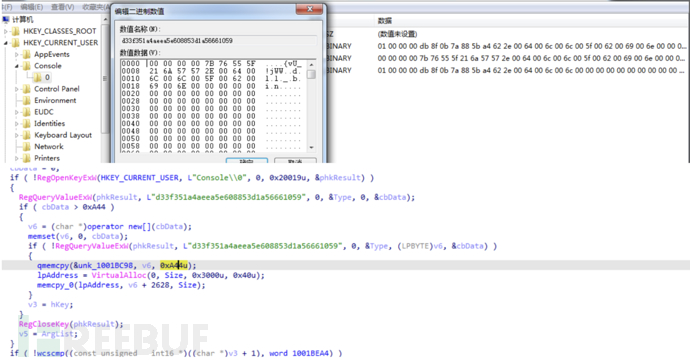This screenshot has width=690, height=364.
Task: Click the hex data row at offset 0008
Action: [x=212, y=71]
